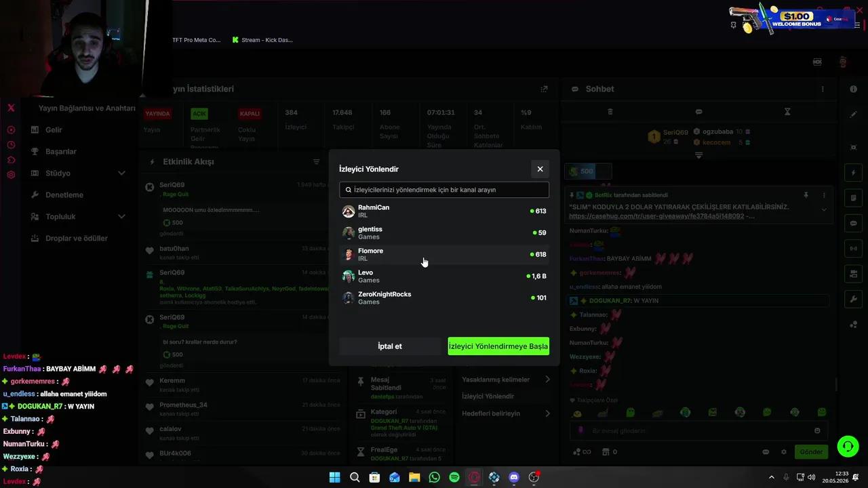Open Yasaklanmış kelimeler settings row

[x=506, y=380]
